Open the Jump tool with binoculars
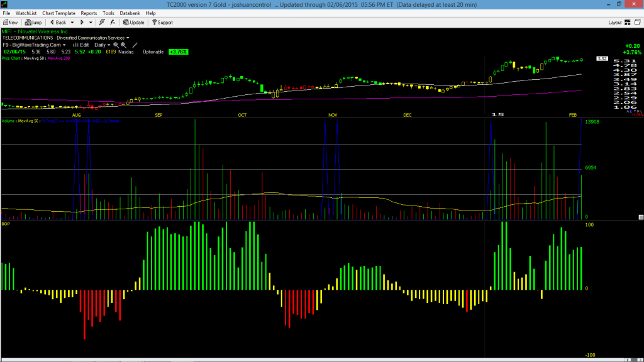 click(x=33, y=23)
